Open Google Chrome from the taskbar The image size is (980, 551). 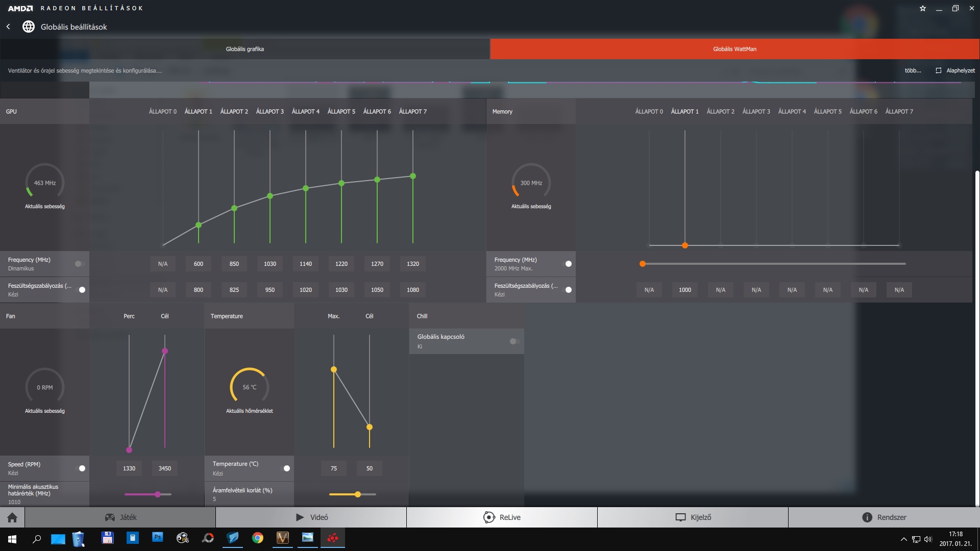(x=258, y=538)
